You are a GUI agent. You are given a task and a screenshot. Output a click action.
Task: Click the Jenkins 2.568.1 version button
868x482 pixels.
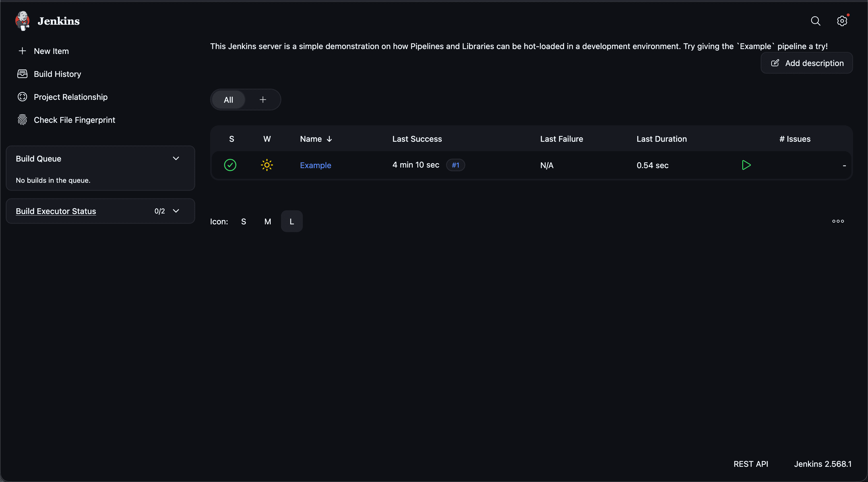coord(823,464)
